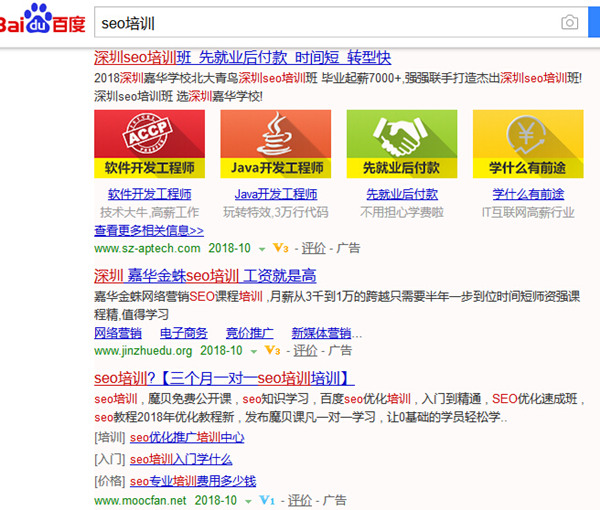Open 深圳 嘉华金蛛seo培训 工资就是高 title
This screenshot has width=600, height=510.
(x=205, y=276)
